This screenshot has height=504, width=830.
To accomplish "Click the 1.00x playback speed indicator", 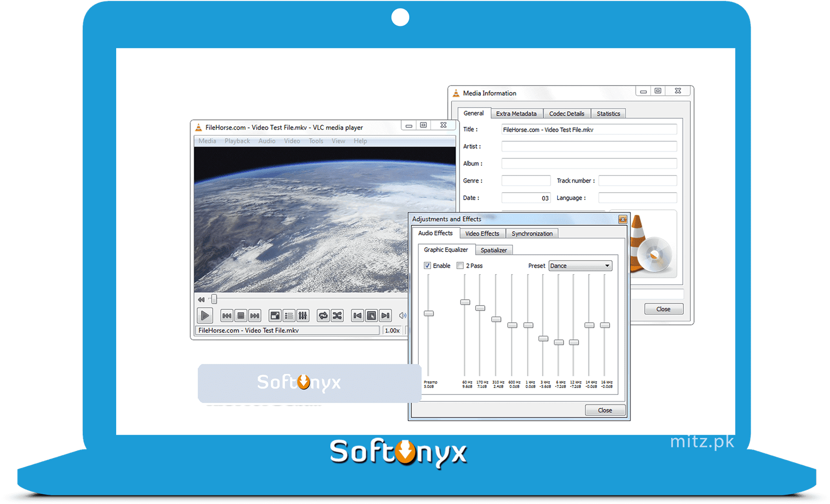I will 393,330.
